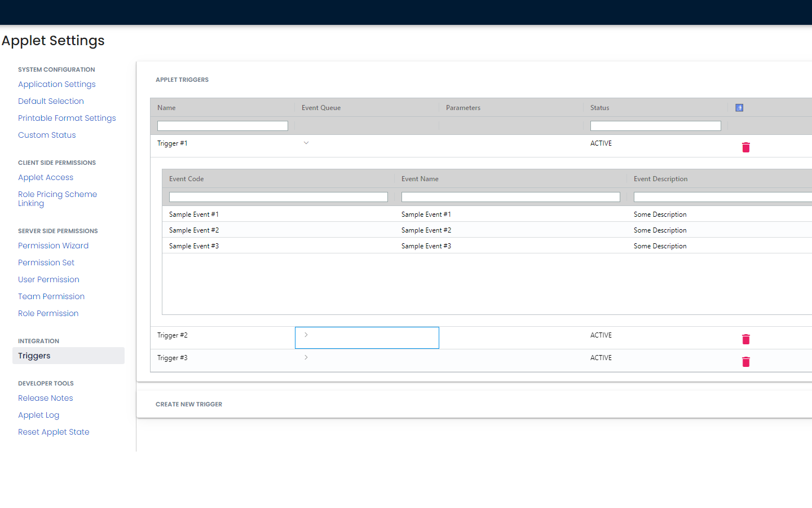Expand the Trigger #2 event queue
Viewport: 812px width, 508px height.
point(306,335)
